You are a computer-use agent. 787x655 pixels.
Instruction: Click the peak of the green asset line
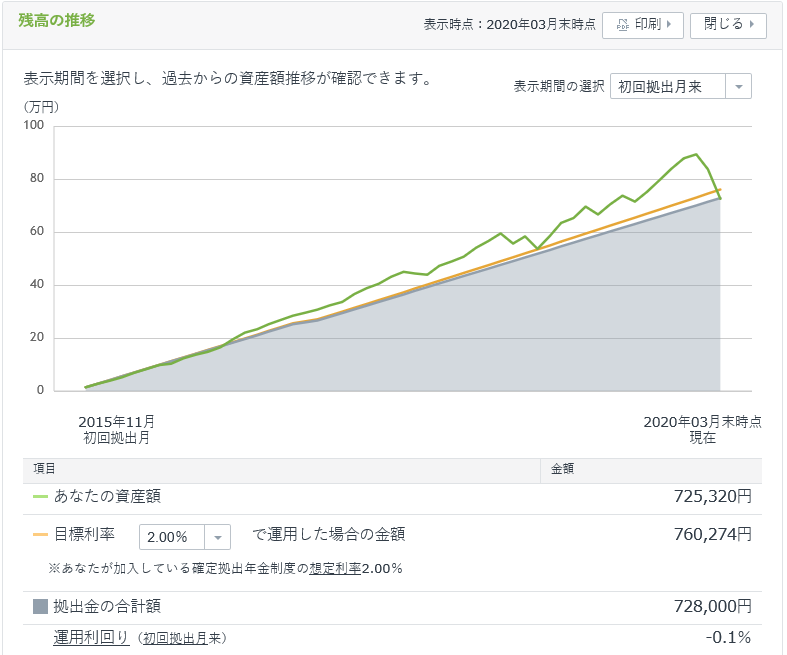[x=696, y=155]
